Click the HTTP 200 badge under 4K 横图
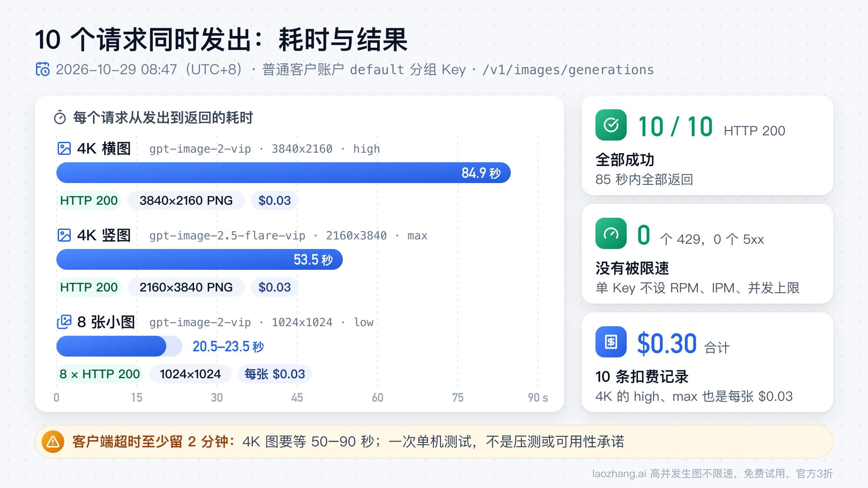 89,200
